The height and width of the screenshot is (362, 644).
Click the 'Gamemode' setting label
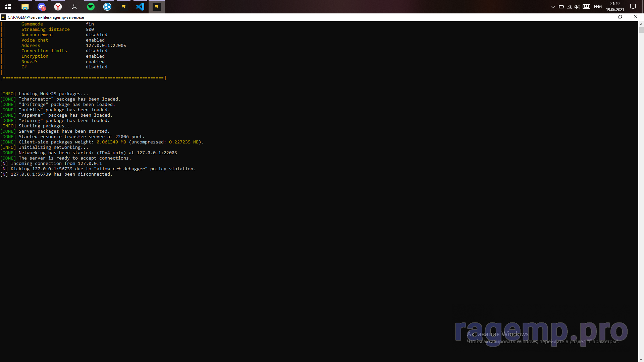pyautogui.click(x=32, y=24)
